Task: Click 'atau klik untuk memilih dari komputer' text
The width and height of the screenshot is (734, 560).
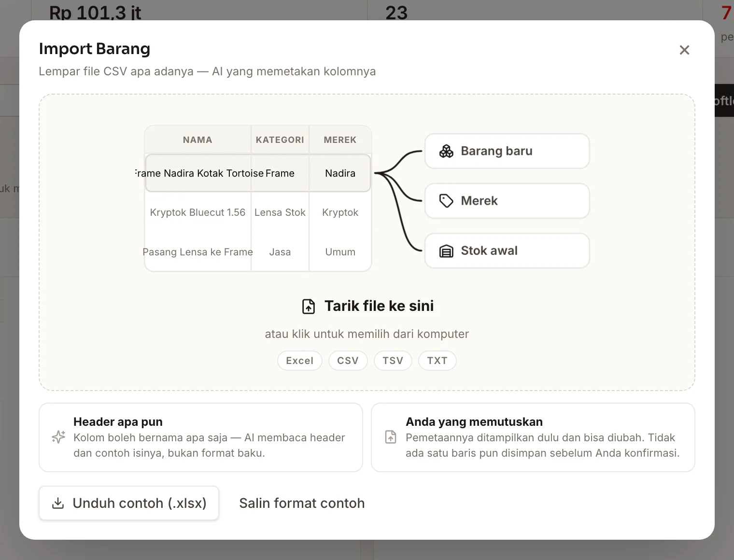Action: tap(367, 334)
